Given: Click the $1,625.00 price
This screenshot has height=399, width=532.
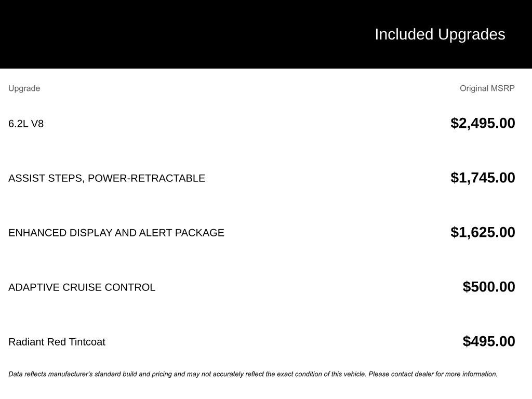Looking at the screenshot, I should (x=483, y=232).
